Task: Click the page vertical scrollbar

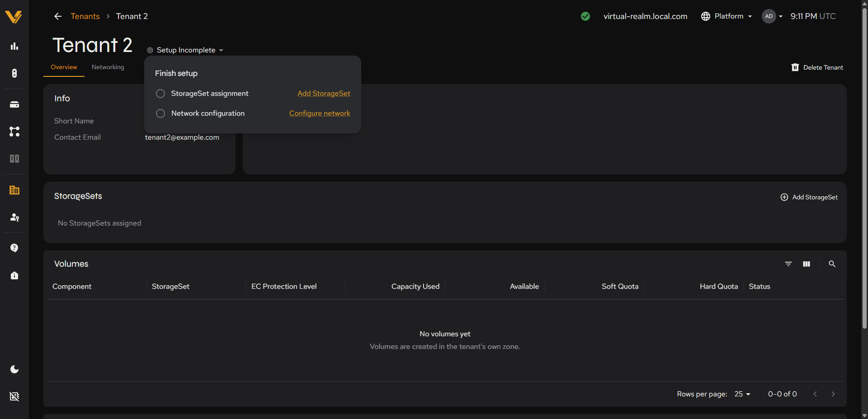Action: coord(864,168)
